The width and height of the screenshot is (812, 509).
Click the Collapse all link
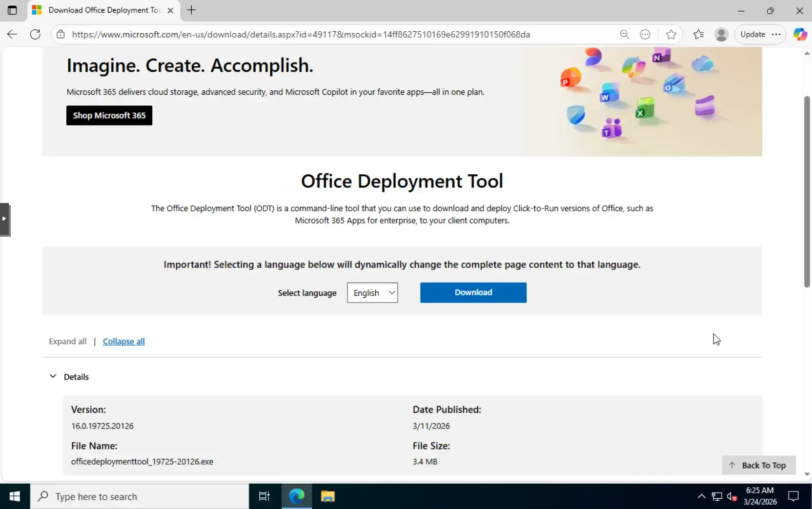123,341
